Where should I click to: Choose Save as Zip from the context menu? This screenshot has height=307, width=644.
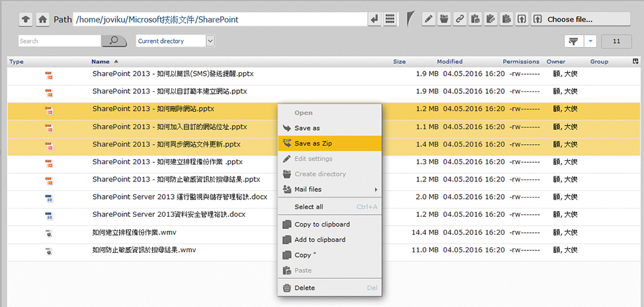(x=330, y=144)
